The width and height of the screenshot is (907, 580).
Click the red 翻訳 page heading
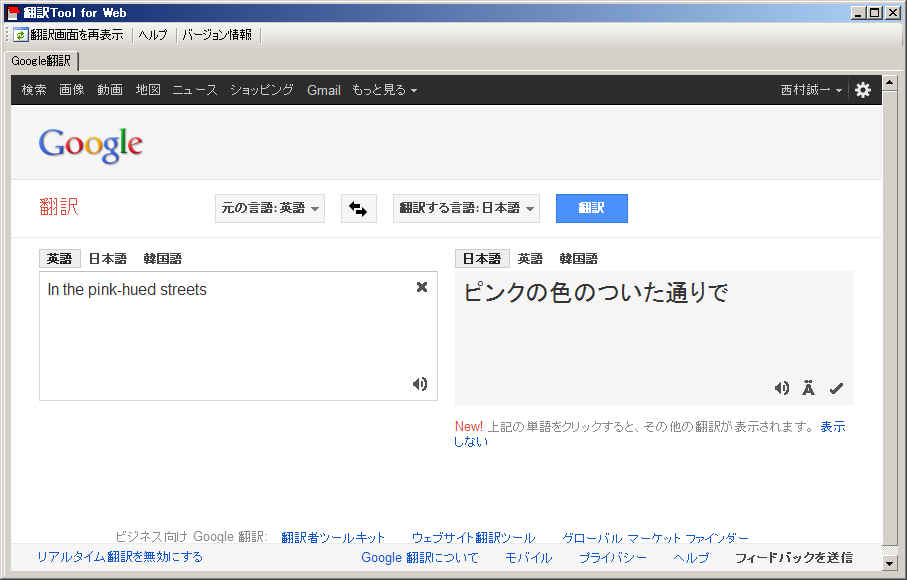(59, 206)
